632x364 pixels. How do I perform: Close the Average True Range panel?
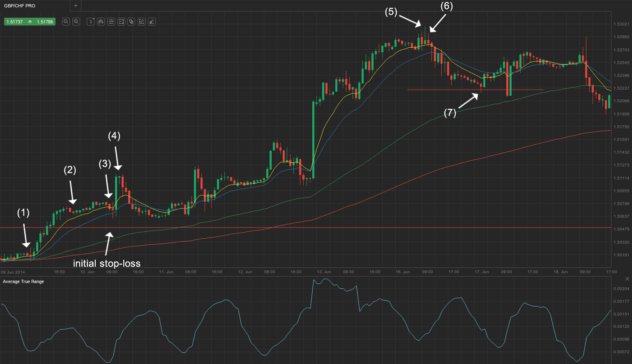pyautogui.click(x=627, y=279)
